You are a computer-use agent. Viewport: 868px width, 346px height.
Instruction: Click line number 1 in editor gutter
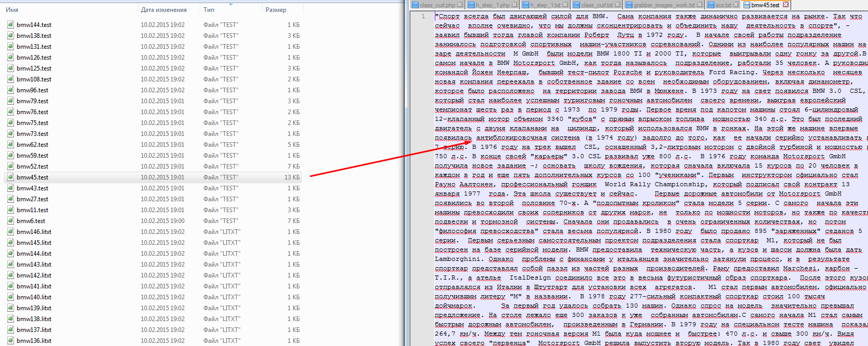coord(423,16)
